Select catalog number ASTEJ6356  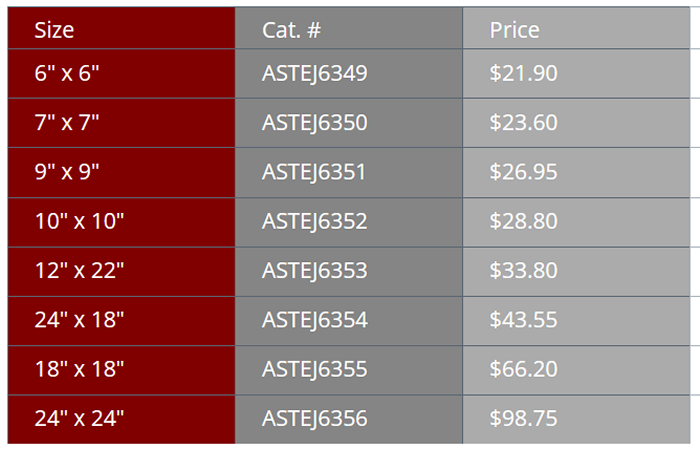point(314,418)
